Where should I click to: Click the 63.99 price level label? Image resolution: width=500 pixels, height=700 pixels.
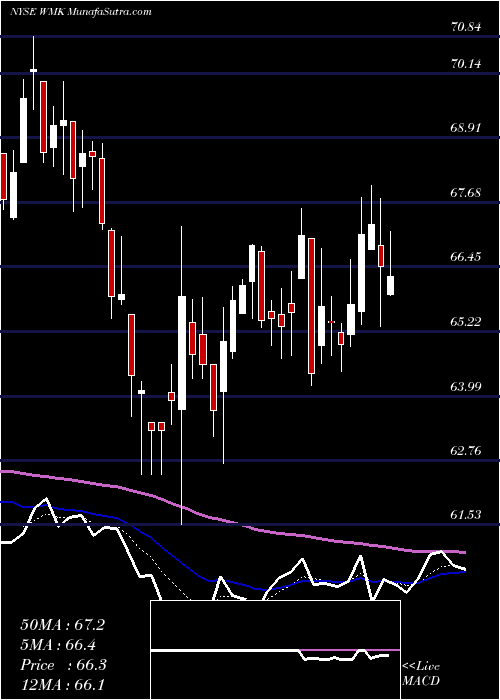[x=466, y=386]
